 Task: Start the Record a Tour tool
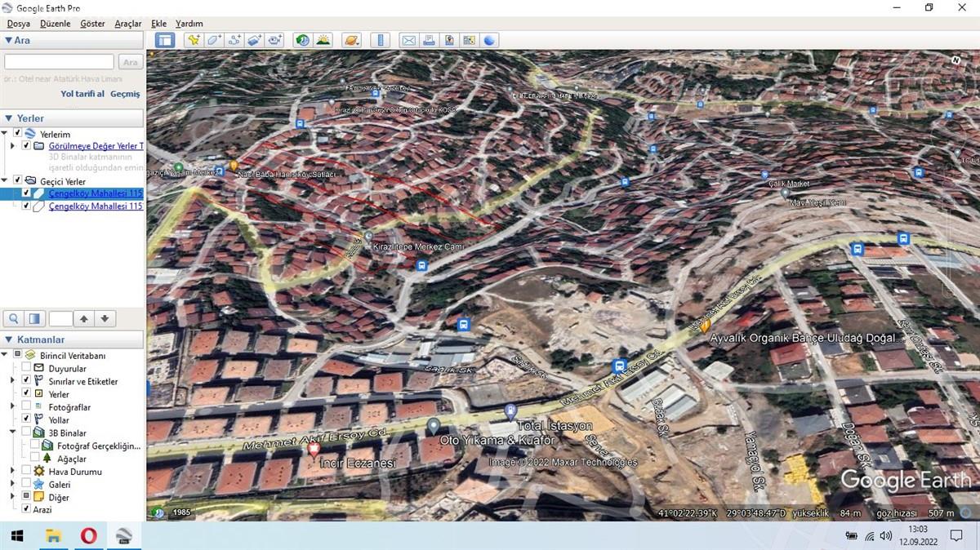(274, 40)
